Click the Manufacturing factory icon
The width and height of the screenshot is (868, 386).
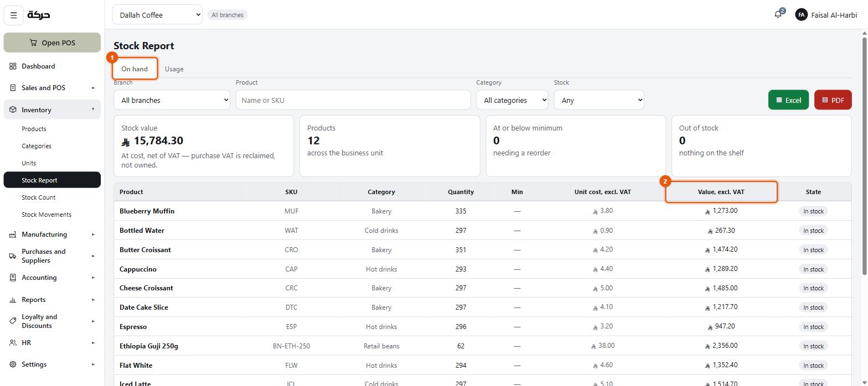click(x=13, y=234)
